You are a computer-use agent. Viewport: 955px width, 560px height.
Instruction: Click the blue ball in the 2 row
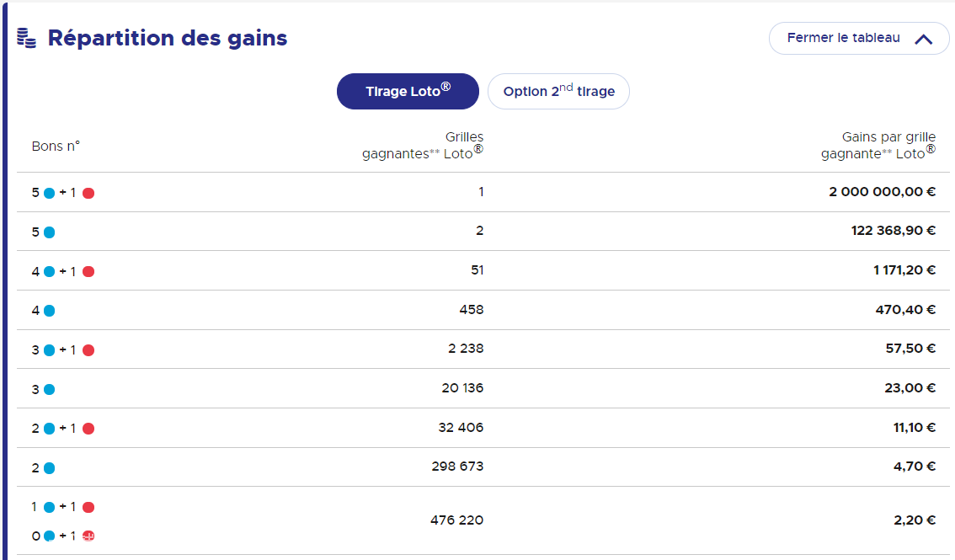click(x=50, y=467)
